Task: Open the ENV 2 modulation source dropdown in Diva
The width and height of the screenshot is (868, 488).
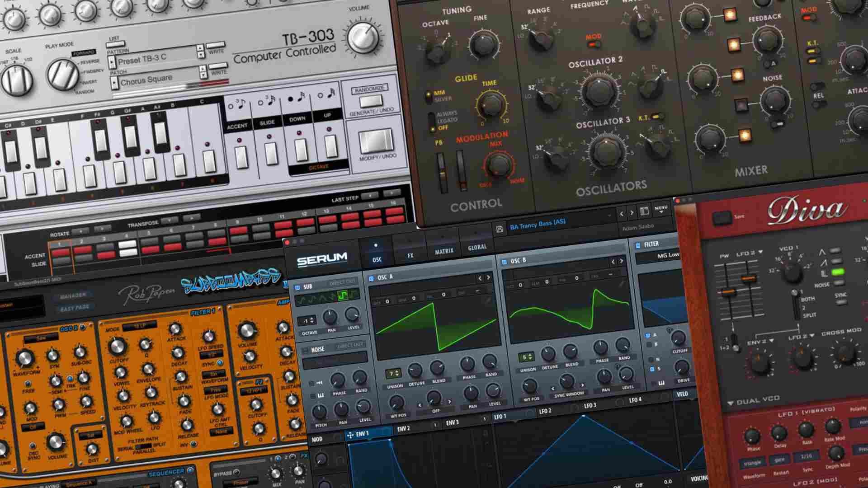Action: (772, 341)
